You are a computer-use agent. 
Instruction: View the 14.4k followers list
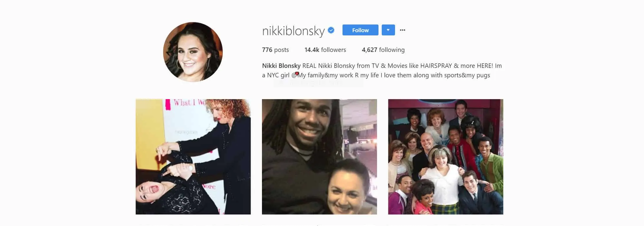[325, 50]
